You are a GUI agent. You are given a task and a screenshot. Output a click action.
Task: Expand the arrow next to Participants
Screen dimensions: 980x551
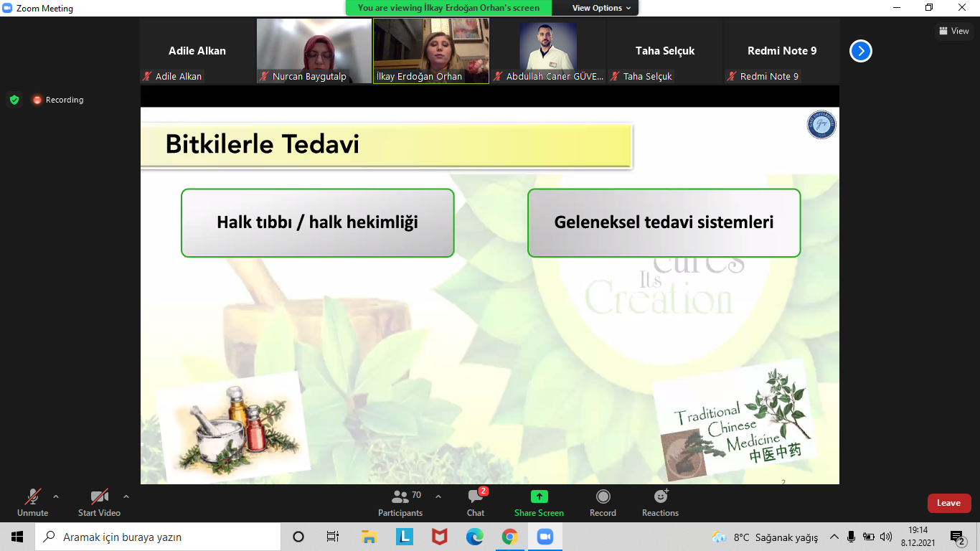point(438,496)
